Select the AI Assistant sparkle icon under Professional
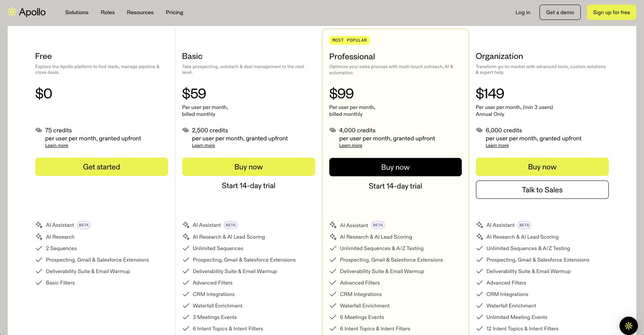The image size is (644, 335). tap(333, 225)
